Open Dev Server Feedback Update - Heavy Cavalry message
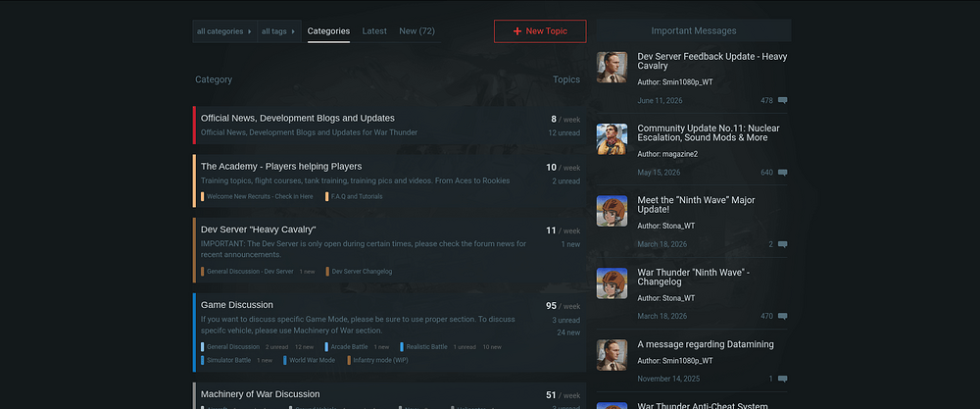980x409 pixels. pos(711,61)
